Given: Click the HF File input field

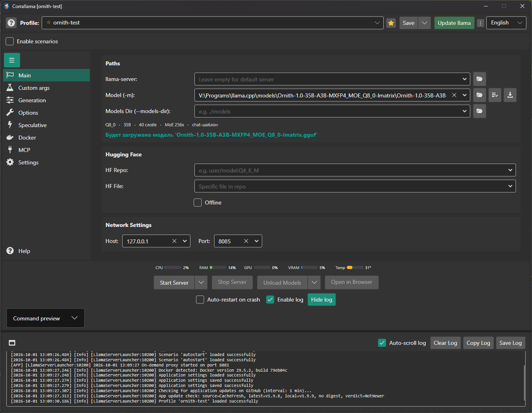Looking at the screenshot, I should point(355,186).
